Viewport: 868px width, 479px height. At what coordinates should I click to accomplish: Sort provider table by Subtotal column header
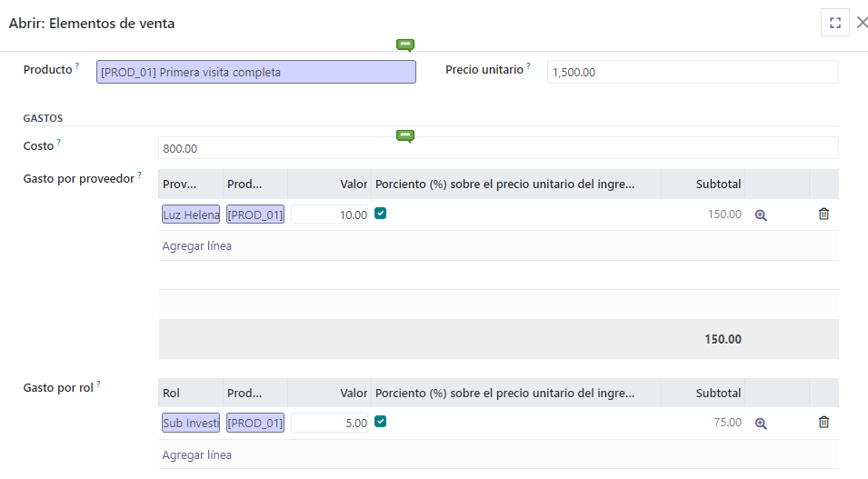point(718,185)
